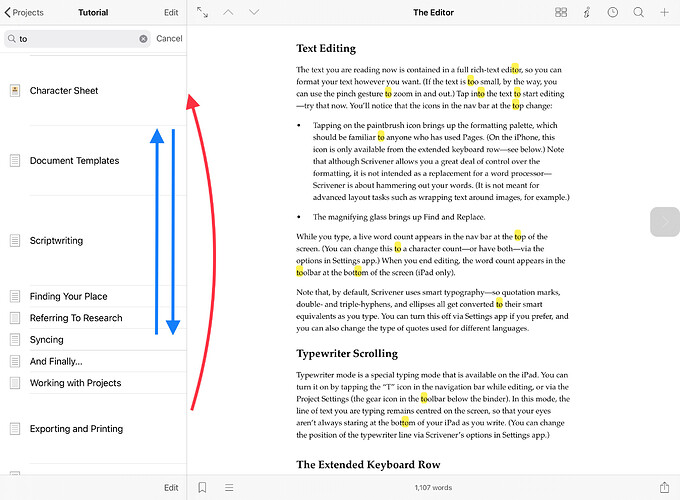Add a new document with plus icon

[x=664, y=12]
